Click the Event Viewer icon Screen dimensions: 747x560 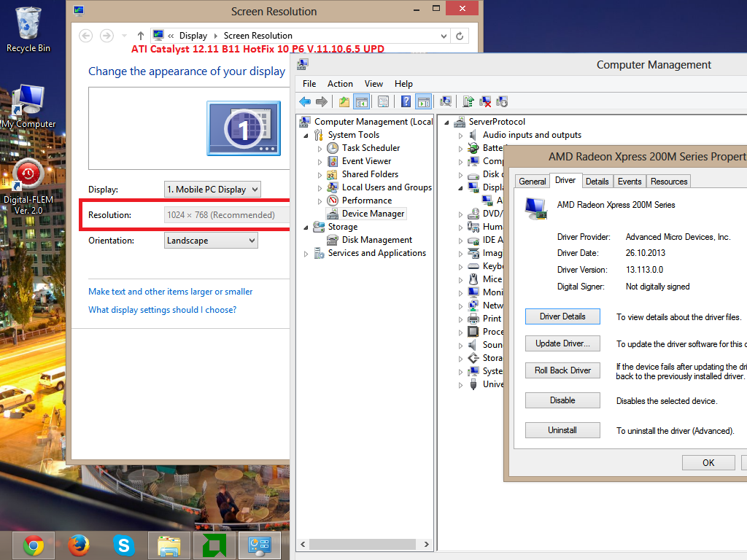(333, 161)
